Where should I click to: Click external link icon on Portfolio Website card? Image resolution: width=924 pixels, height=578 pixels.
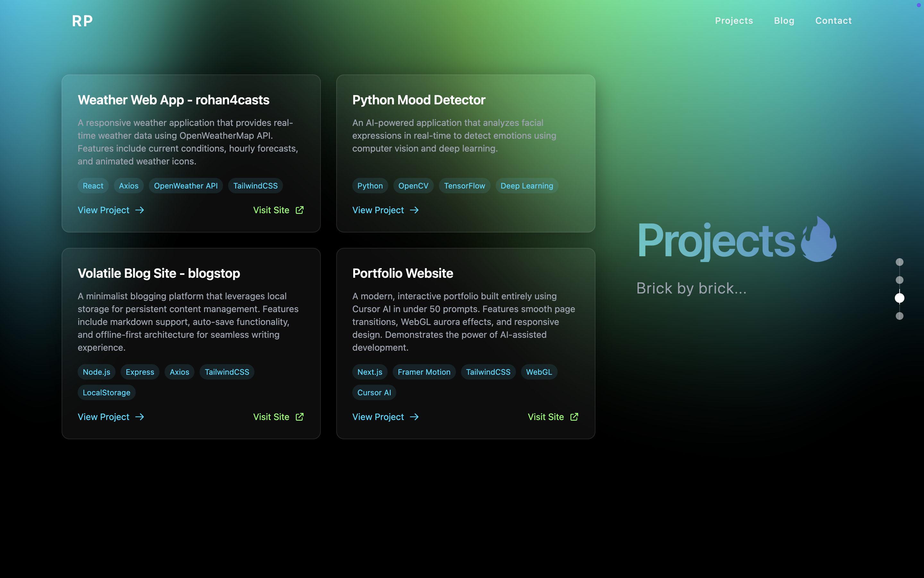click(x=574, y=417)
